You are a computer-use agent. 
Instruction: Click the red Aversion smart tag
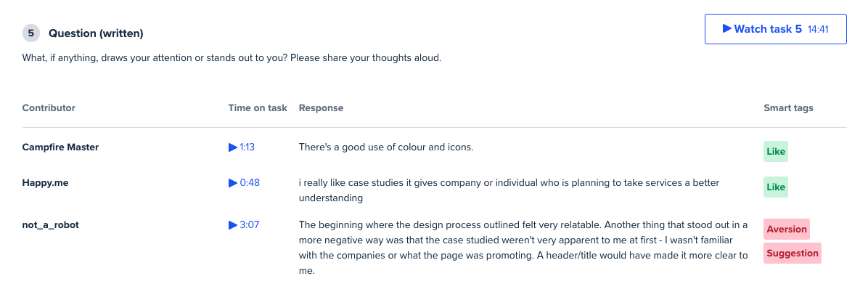[x=787, y=230]
